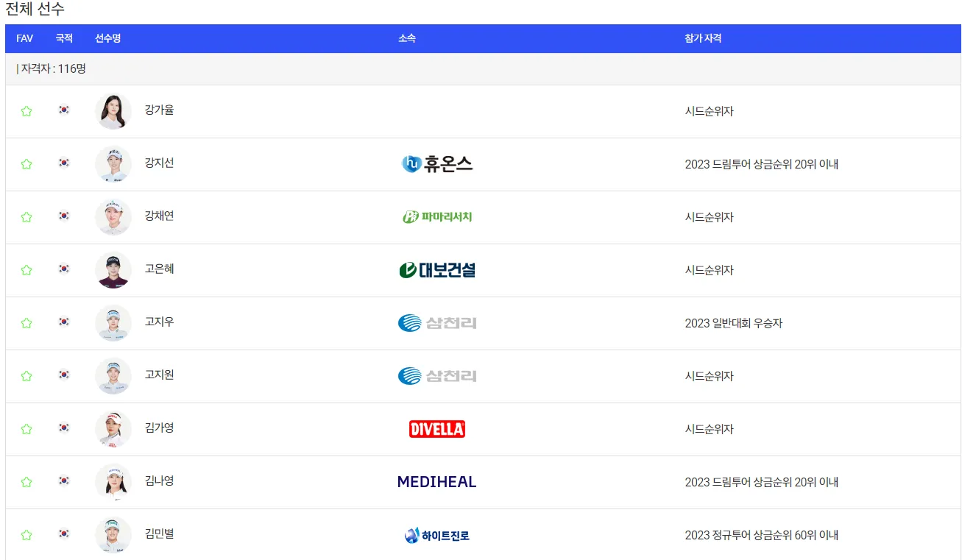The image size is (962, 560).
Task: Open player name 강가율
Action: 160,110
